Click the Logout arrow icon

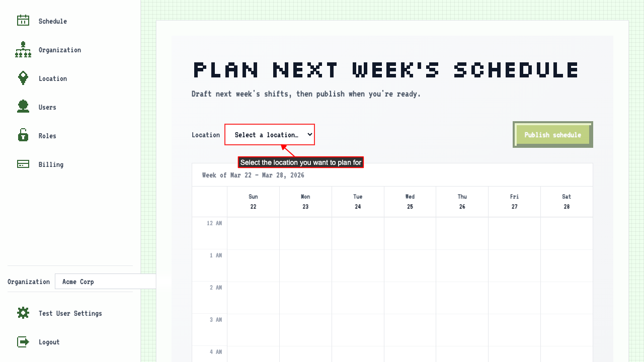(x=23, y=342)
